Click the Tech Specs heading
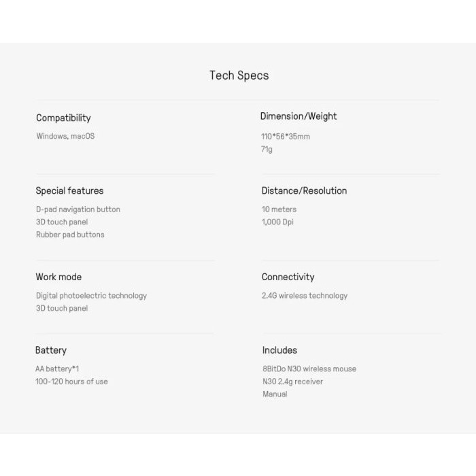 click(239, 75)
